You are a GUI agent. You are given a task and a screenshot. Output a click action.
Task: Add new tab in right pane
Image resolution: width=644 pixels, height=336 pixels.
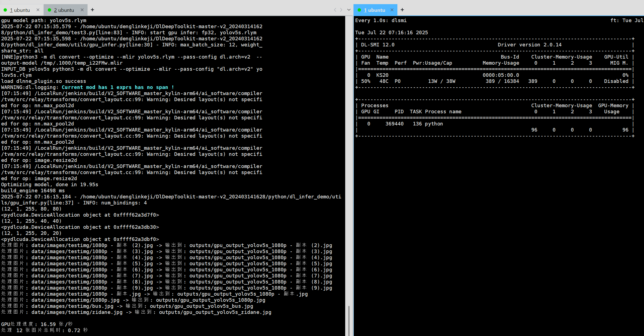coord(402,10)
